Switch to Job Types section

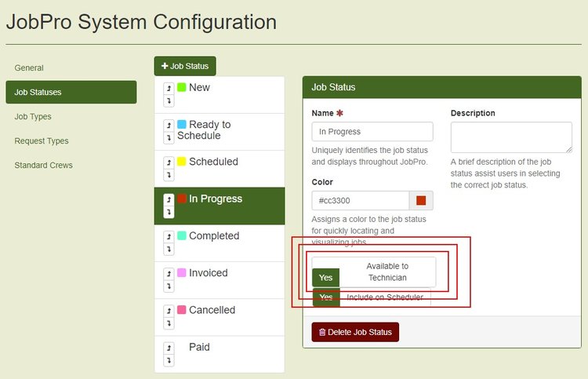(x=33, y=117)
